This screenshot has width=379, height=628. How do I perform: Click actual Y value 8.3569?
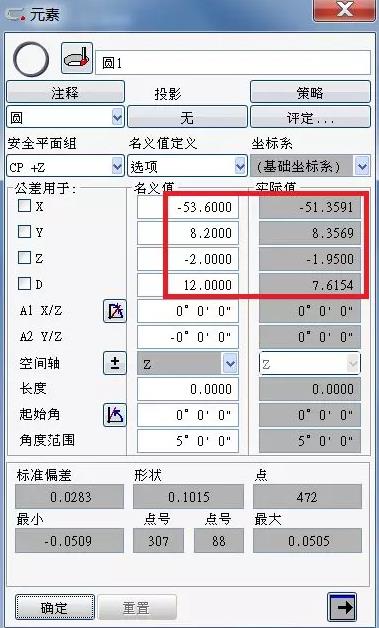pos(310,233)
